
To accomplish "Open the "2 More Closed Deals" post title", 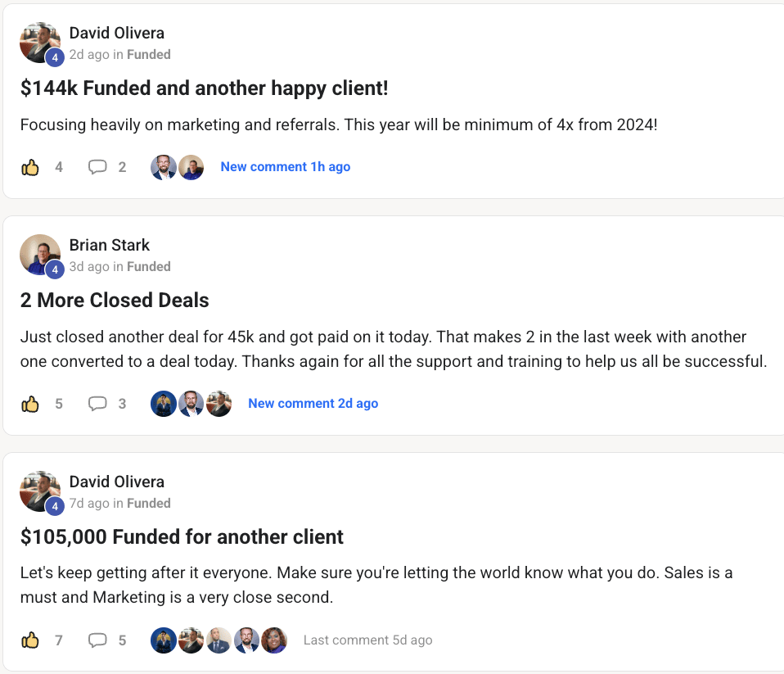I will 115,301.
